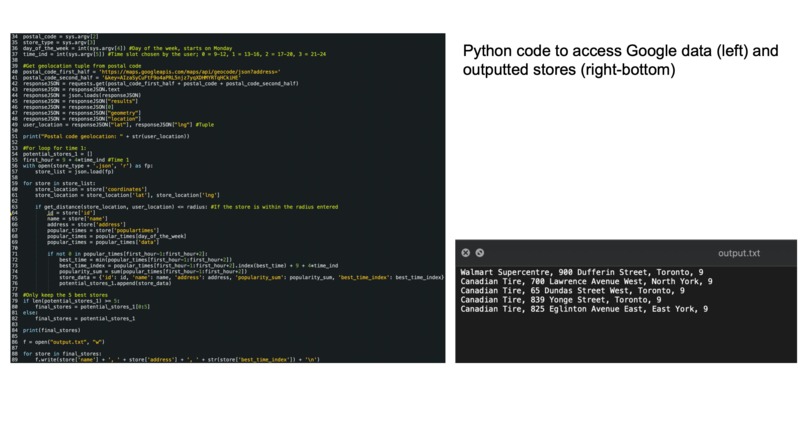Click line responseJSON = json.loads(responseJSON)

pos(82,95)
